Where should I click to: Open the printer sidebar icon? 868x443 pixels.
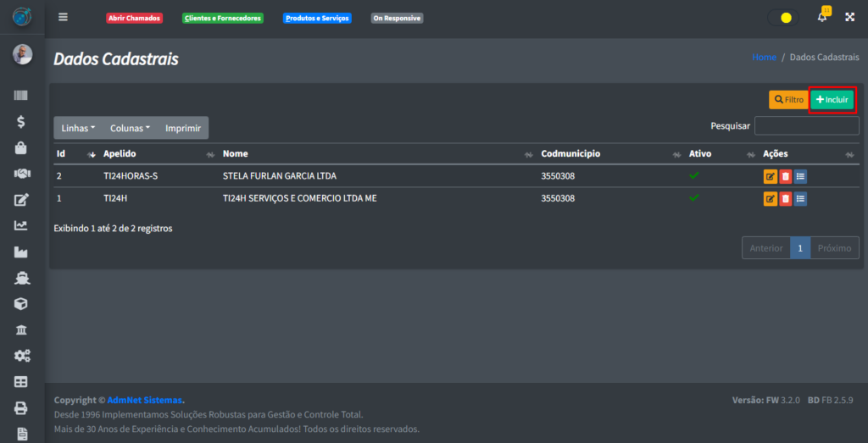[21, 407]
